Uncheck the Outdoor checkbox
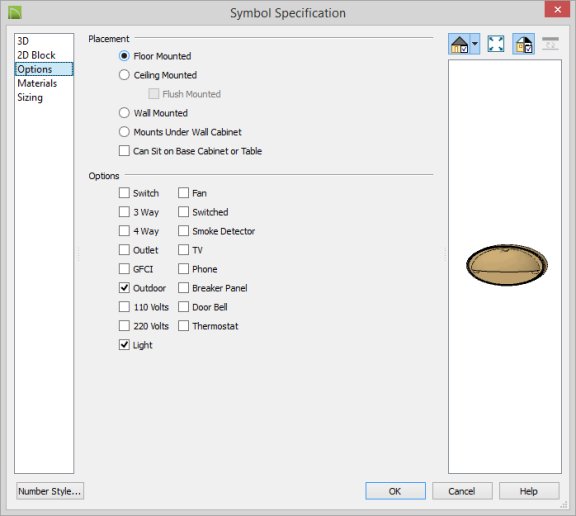 coord(124,288)
